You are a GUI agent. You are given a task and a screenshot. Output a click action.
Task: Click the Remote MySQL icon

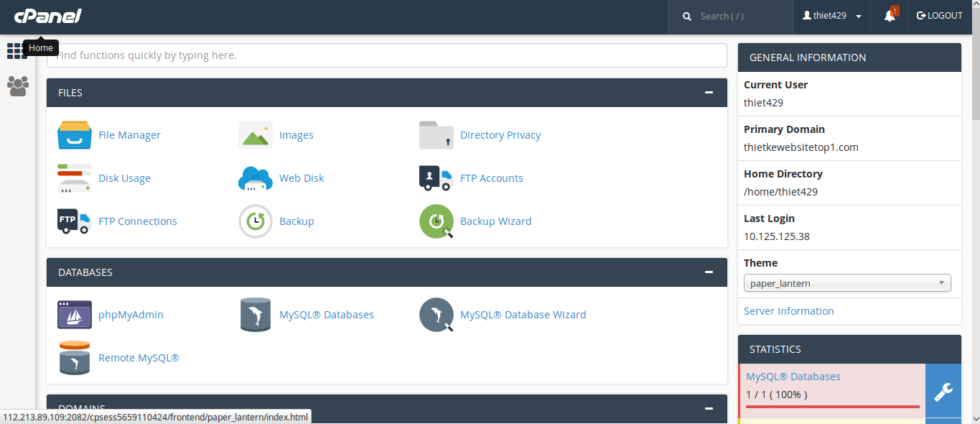tap(75, 358)
